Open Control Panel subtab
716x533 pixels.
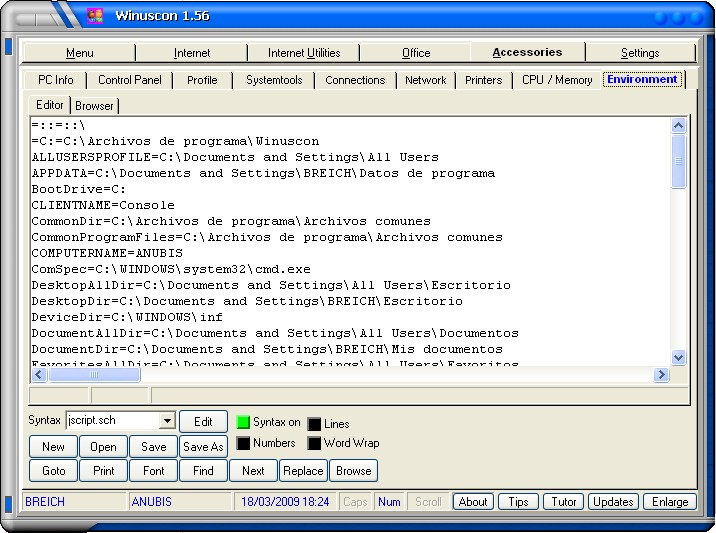click(130, 80)
